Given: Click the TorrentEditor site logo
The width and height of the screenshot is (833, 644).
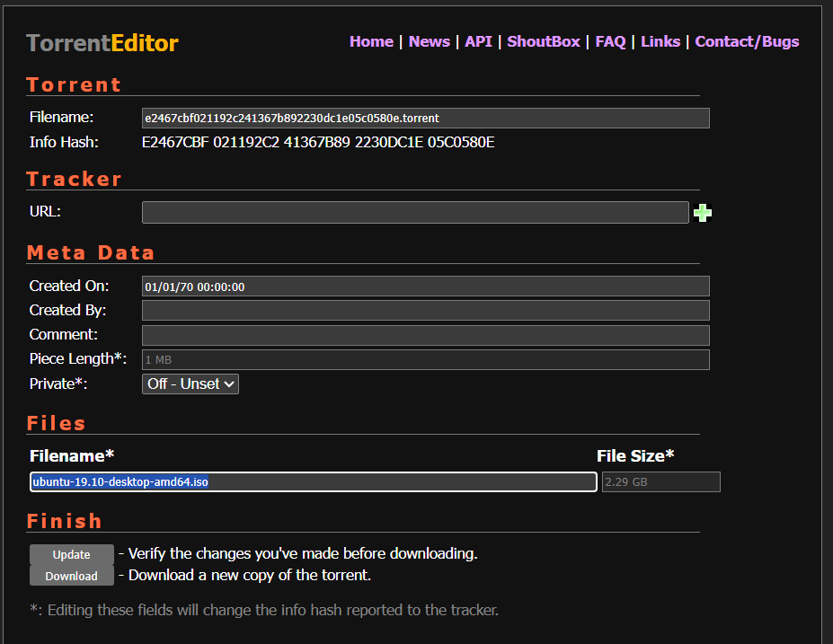Looking at the screenshot, I should pos(102,43).
